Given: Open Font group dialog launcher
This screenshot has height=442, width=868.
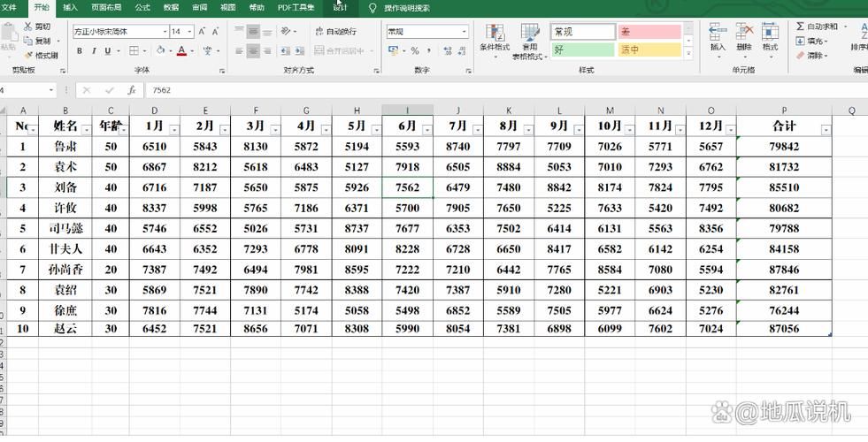Looking at the screenshot, I should [222, 71].
